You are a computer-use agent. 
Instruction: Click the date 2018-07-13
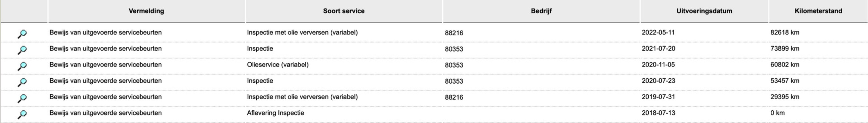point(658,113)
